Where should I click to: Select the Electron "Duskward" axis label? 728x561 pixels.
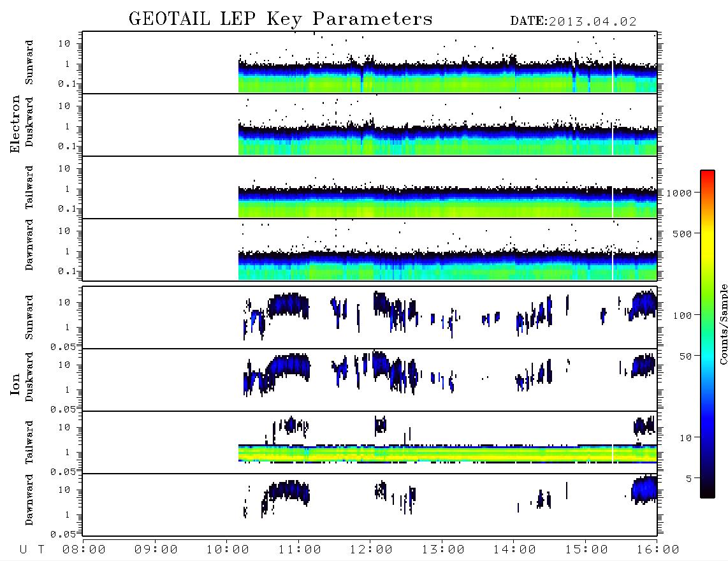click(29, 122)
